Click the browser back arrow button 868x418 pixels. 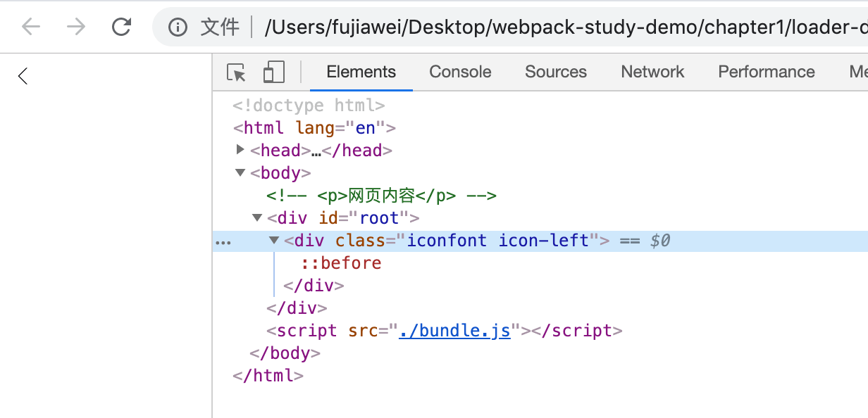click(x=31, y=27)
